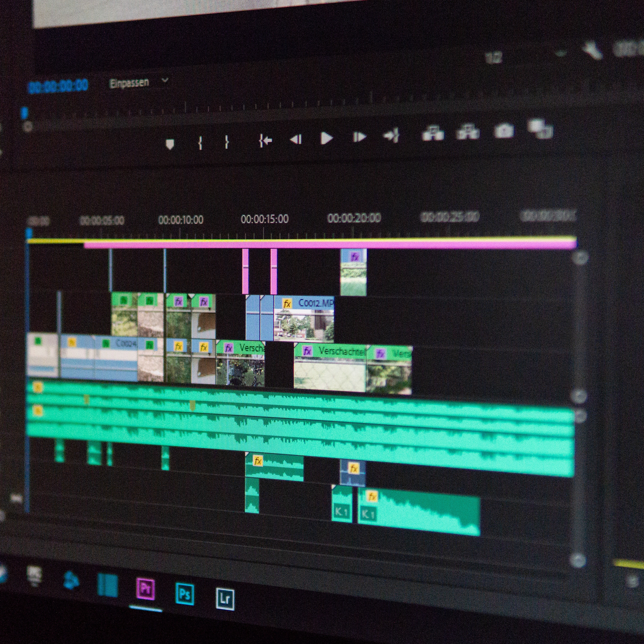The image size is (644, 644).
Task: Click the blue 00:00:00:00 timecode field
Action: click(58, 86)
